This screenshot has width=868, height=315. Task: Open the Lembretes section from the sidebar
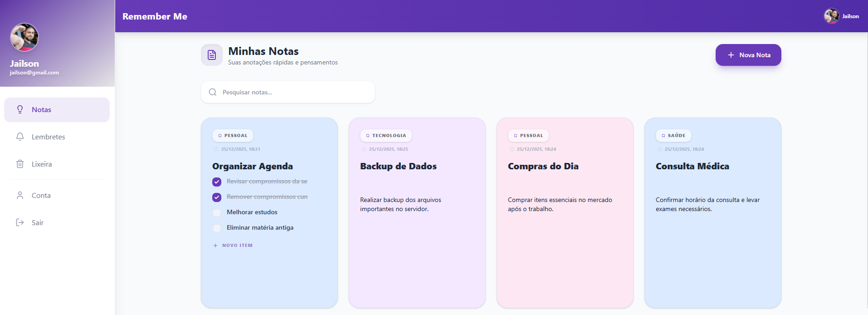click(x=48, y=137)
